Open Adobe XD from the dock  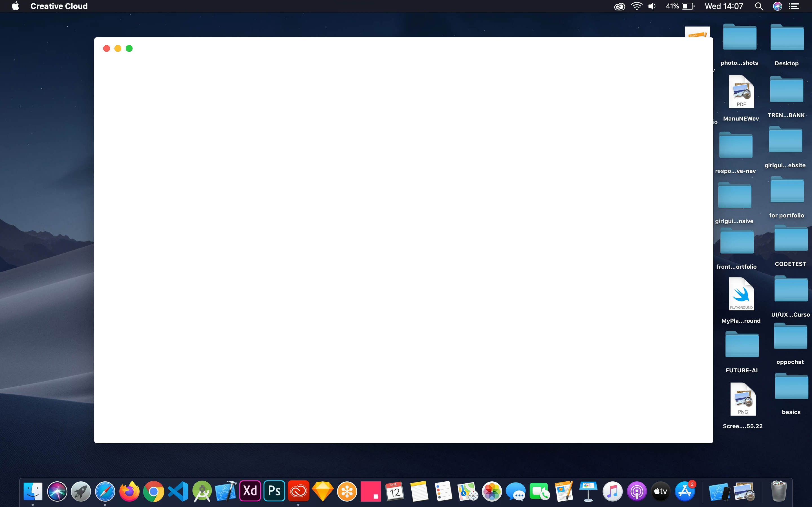click(x=250, y=491)
